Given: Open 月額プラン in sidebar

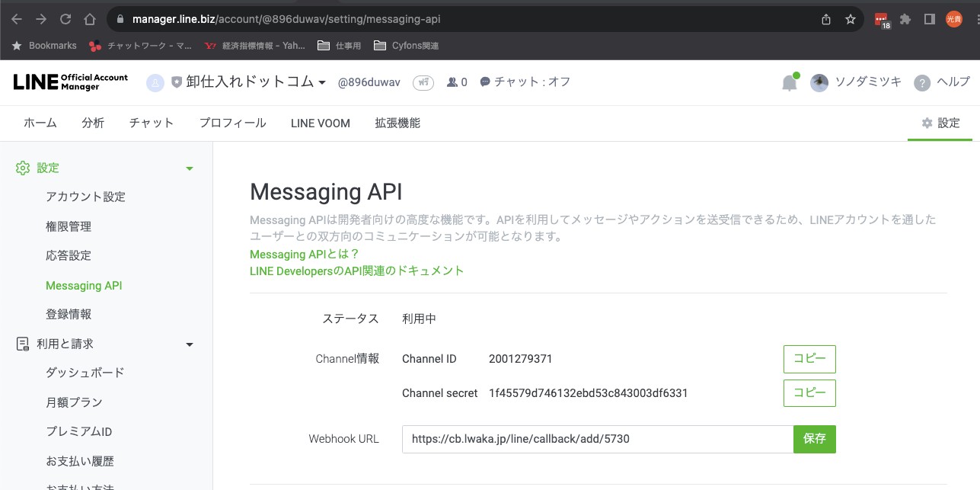Looking at the screenshot, I should [74, 402].
